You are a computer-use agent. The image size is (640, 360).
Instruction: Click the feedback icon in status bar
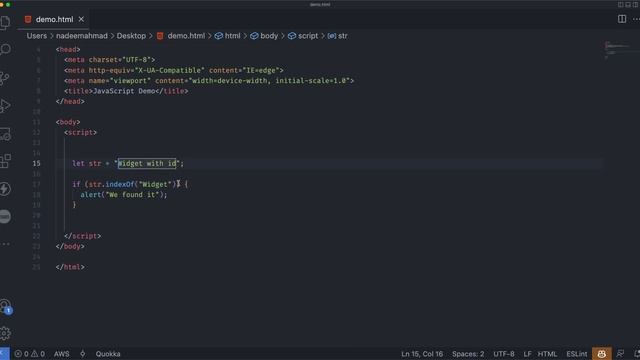tap(620, 354)
